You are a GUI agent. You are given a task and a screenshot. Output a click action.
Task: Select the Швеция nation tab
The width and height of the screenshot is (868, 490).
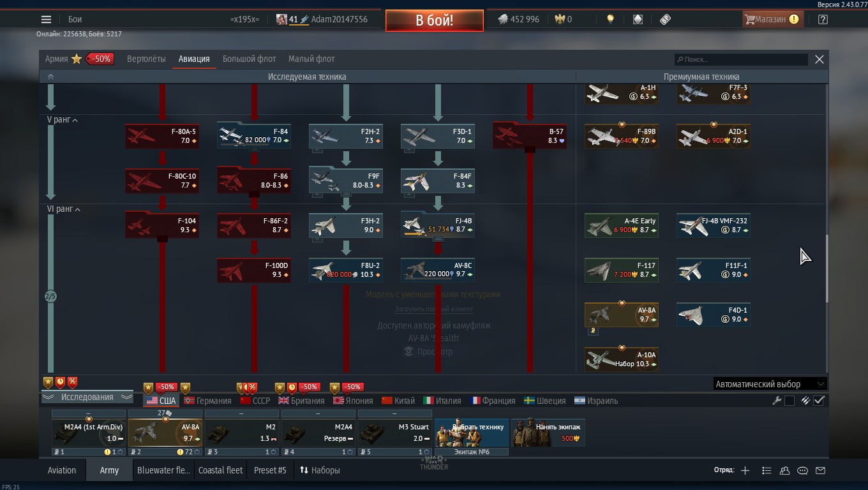544,401
